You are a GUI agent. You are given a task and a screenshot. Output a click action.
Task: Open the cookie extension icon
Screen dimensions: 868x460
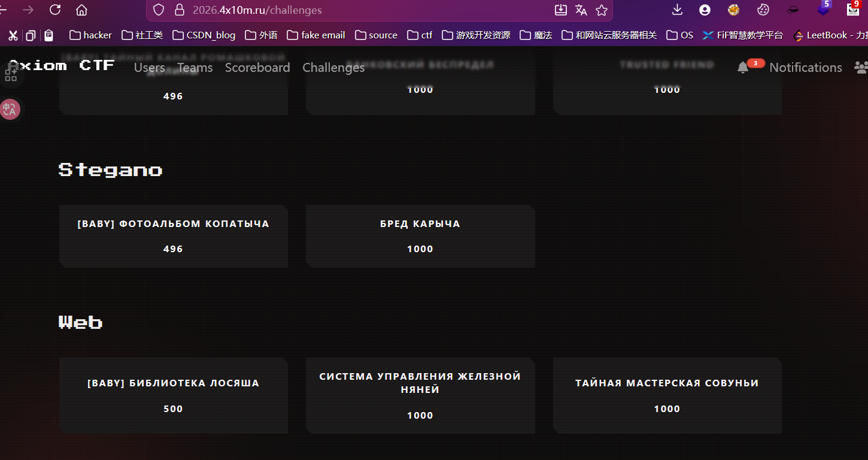pyautogui.click(x=763, y=10)
